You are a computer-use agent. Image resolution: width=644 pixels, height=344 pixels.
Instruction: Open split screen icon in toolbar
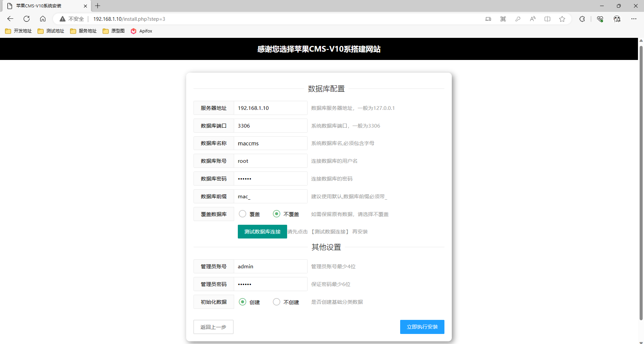tap(547, 19)
